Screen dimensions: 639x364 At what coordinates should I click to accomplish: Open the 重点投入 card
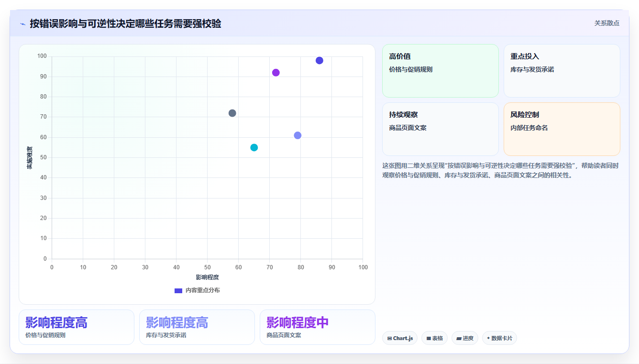click(x=562, y=71)
